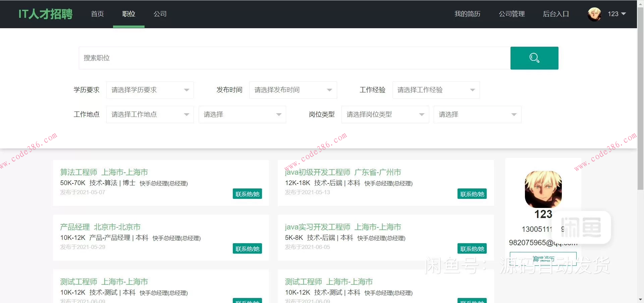This screenshot has height=303, width=644.
Task: Click 联系他她 on the 算法工程师 job card
Action: pyautogui.click(x=247, y=194)
